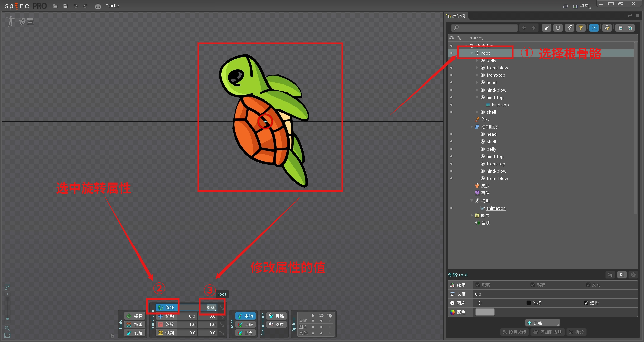Expand the front-blow slot in tree
644x342 pixels.
477,68
